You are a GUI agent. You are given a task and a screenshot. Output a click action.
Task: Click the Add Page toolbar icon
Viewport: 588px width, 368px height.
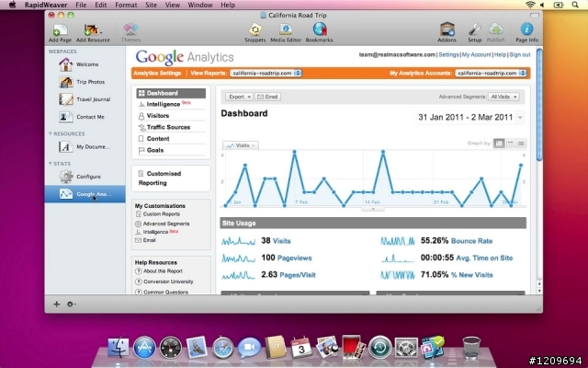coord(60,33)
